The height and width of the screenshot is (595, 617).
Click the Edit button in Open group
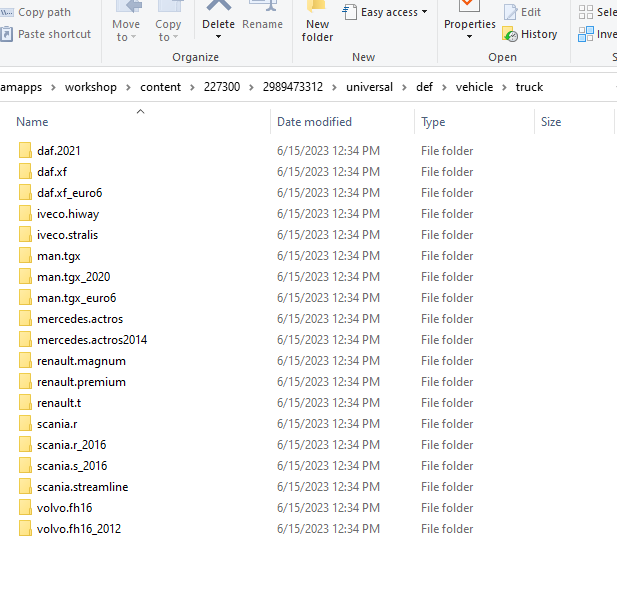[x=522, y=12]
